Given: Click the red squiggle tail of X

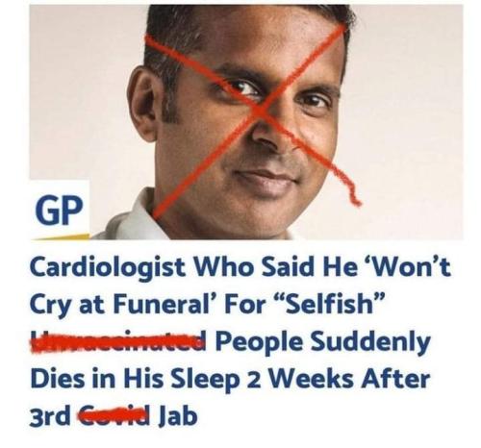Looking at the screenshot, I should pos(349,186).
